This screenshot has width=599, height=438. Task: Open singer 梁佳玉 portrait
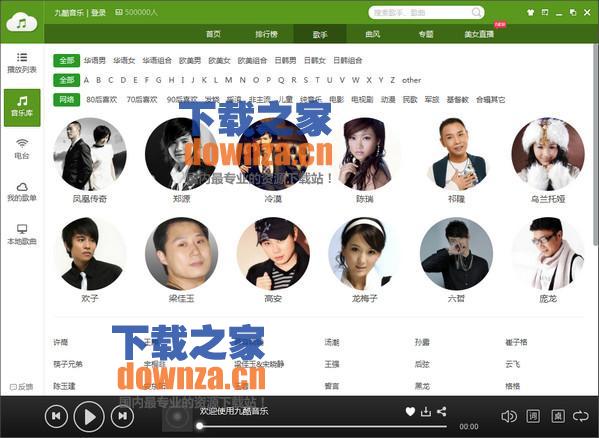[181, 254]
